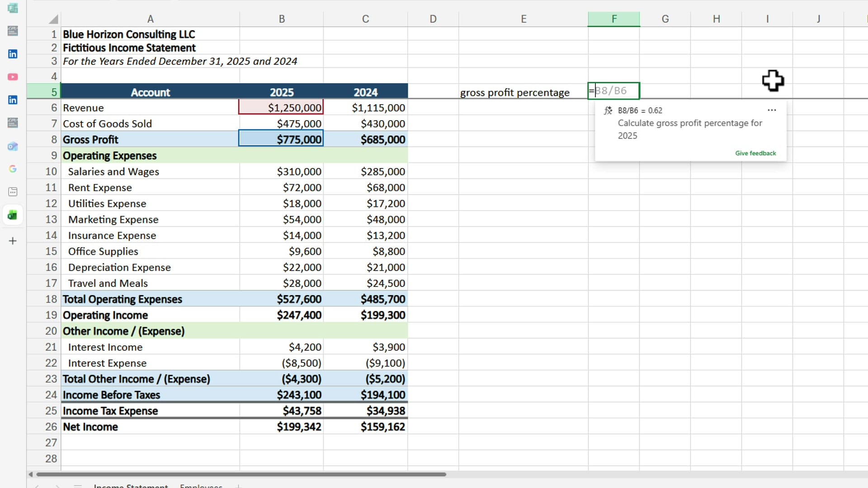Image resolution: width=868 pixels, height=488 pixels.
Task: Click the formula insights fx icon in the tooltip
Action: [608, 110]
